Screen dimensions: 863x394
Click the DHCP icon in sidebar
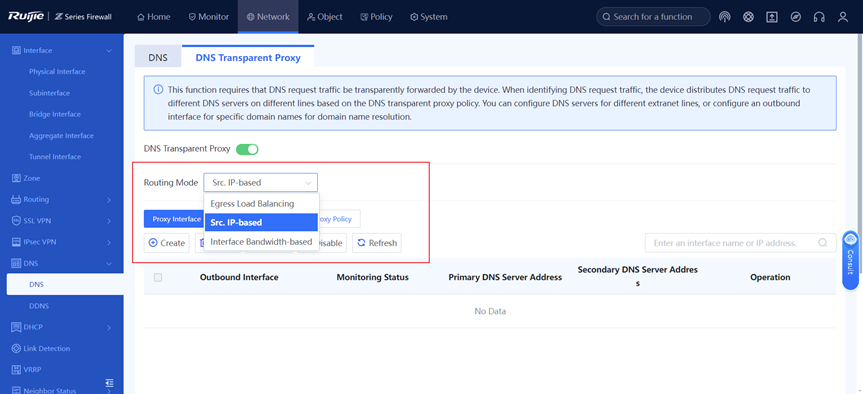click(x=16, y=327)
